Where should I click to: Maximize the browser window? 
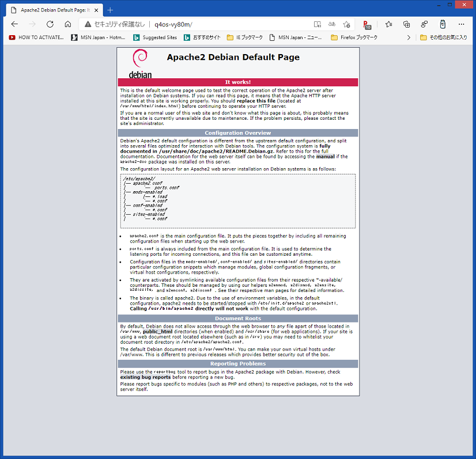tap(450, 5)
